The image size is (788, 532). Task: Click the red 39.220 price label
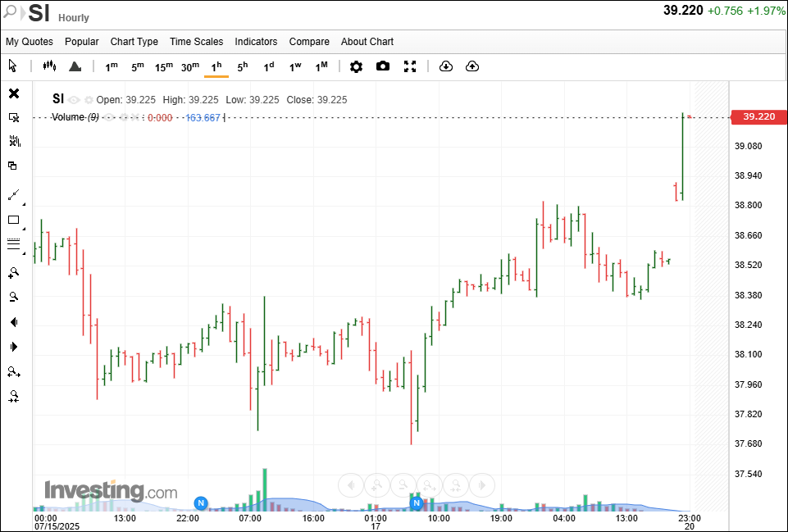[758, 116]
